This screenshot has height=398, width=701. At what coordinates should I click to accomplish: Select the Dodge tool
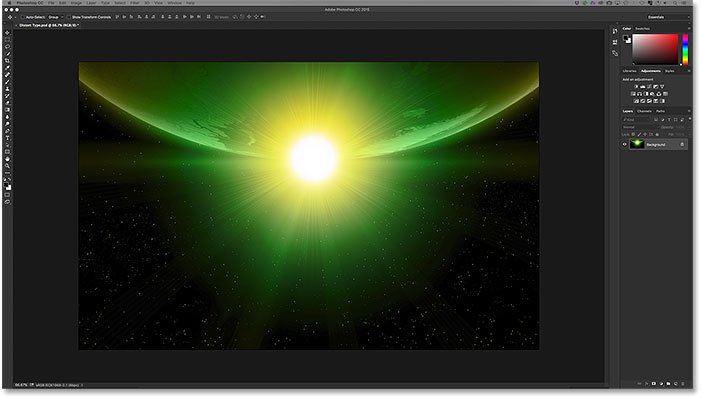point(8,124)
